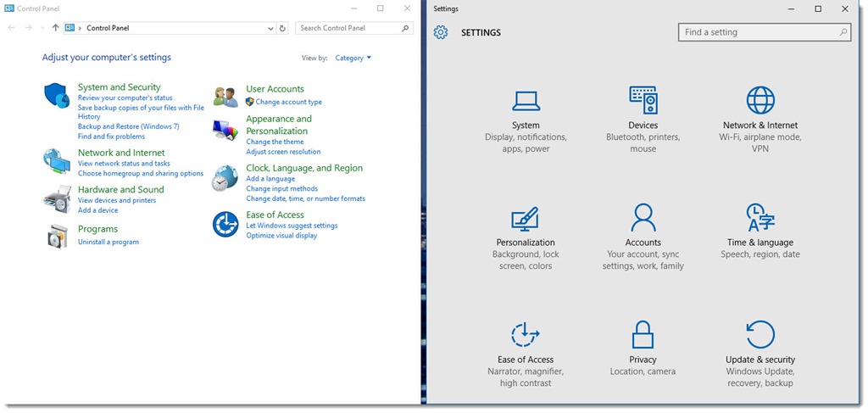Click Uninstall a program link
Screen dimensions: 868x413
(x=108, y=242)
